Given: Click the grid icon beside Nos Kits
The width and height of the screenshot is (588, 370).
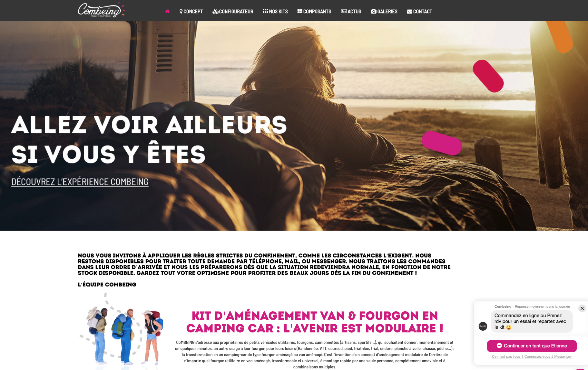Looking at the screenshot, I should pyautogui.click(x=265, y=11).
